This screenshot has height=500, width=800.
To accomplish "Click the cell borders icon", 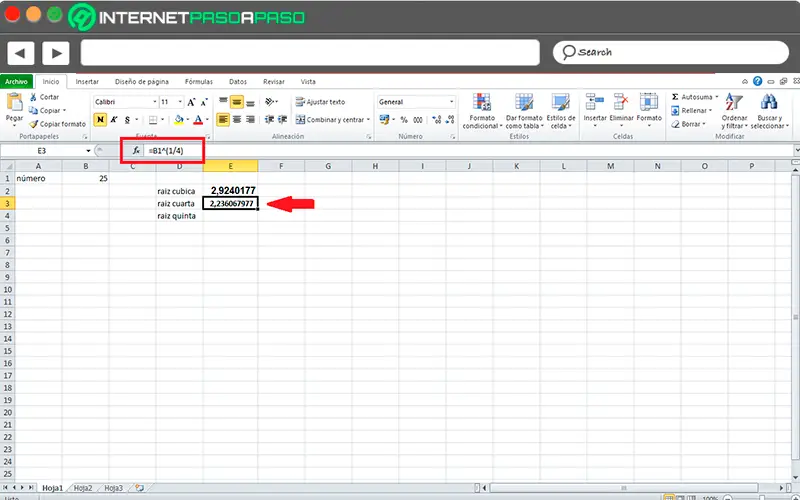I will tap(153, 120).
